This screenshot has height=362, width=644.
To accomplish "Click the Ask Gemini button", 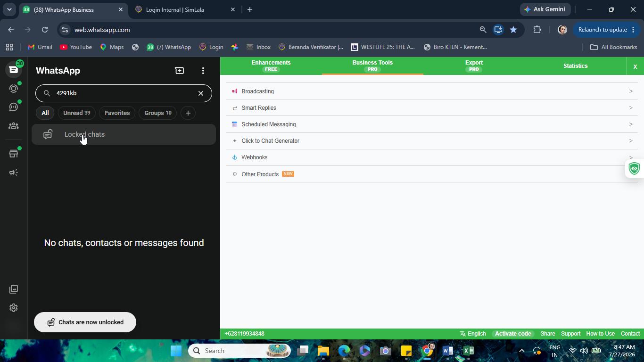I will 545,9.
